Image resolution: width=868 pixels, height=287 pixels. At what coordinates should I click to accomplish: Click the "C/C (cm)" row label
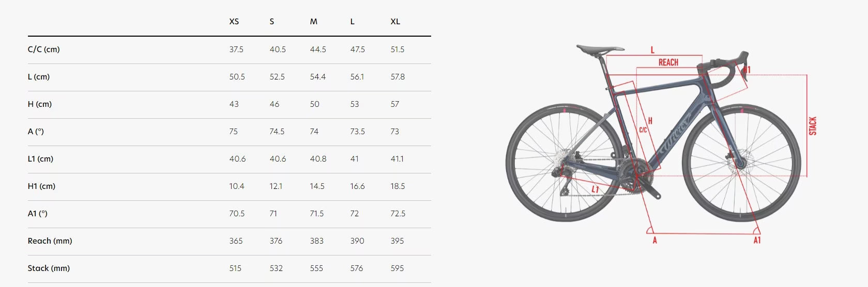point(44,50)
